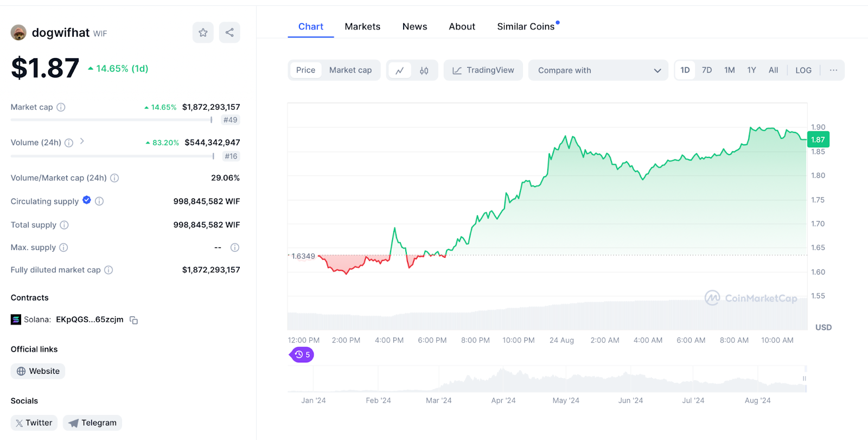Viewport: 868px width, 440px height.
Task: Open the Similar Coins tab
Action: point(526,27)
